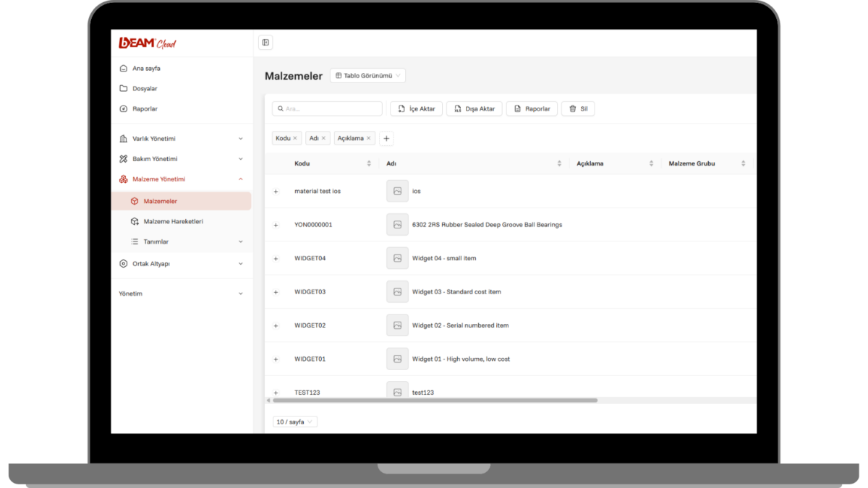Remove the Kodu filter tag

pyautogui.click(x=295, y=138)
